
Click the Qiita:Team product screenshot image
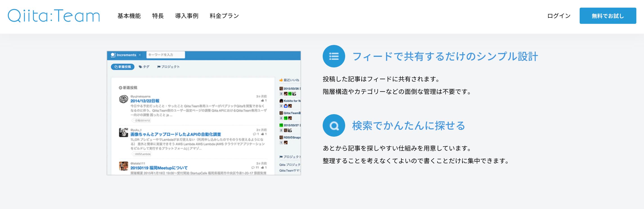pyautogui.click(x=204, y=113)
